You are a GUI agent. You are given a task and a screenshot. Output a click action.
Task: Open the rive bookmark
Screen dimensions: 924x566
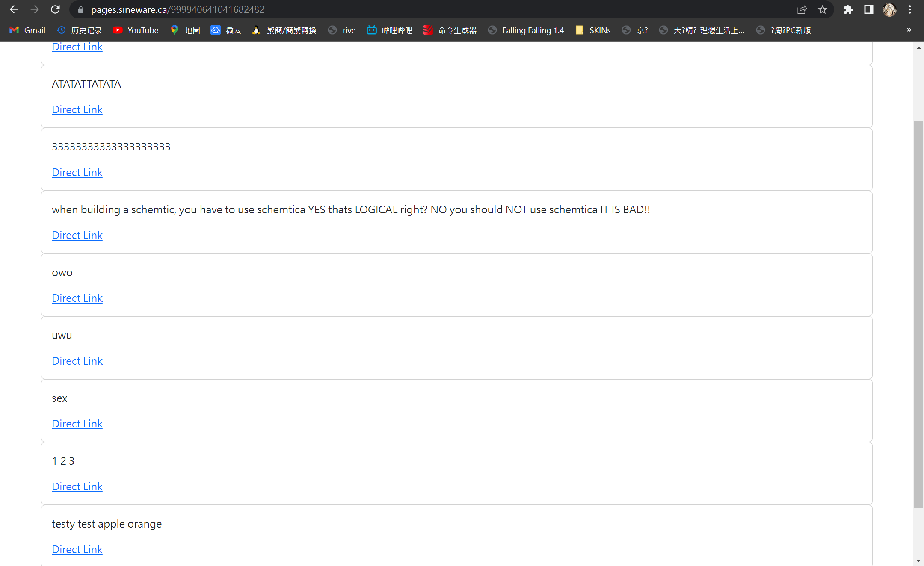tap(342, 30)
